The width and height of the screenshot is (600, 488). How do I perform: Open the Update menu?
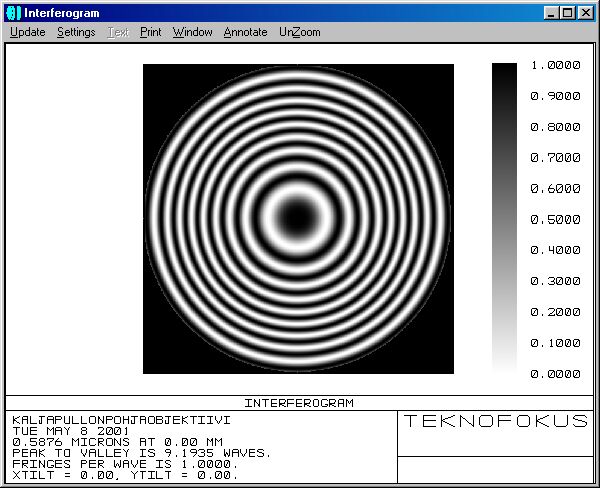pyautogui.click(x=28, y=32)
